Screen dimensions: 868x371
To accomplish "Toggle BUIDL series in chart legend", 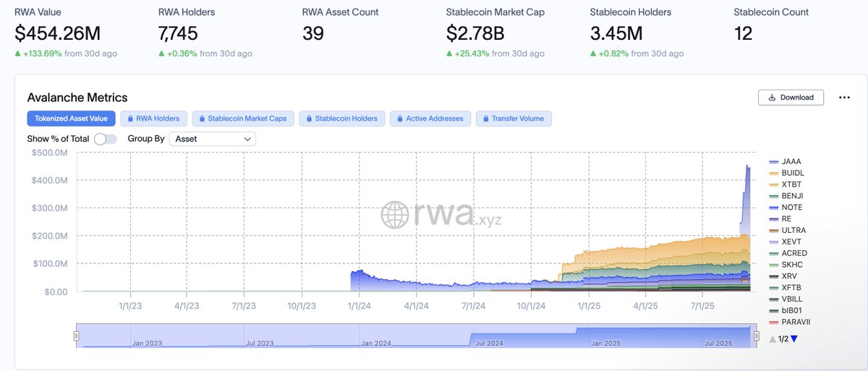I will point(787,174).
